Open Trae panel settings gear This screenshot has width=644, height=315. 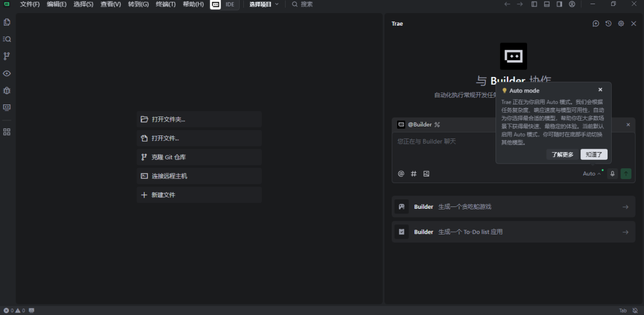coord(621,23)
